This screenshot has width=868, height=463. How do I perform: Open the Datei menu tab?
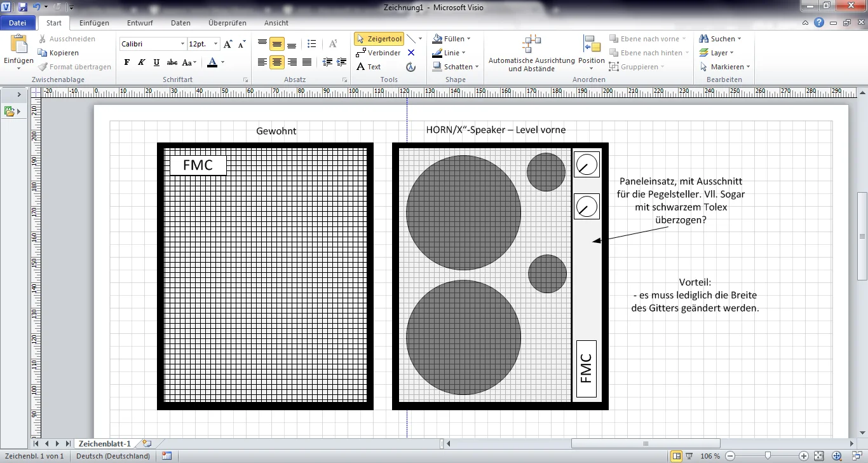[x=18, y=23]
